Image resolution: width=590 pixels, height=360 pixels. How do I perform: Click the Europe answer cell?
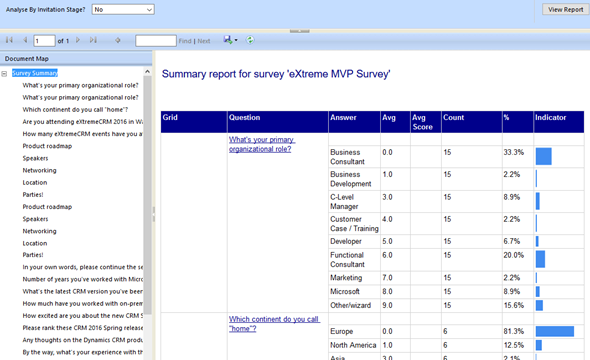(x=354, y=331)
